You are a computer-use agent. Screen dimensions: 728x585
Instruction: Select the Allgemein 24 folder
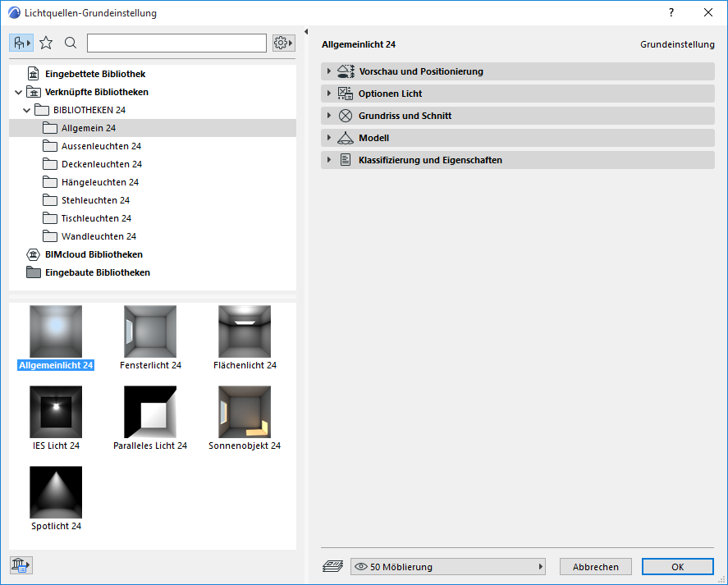click(153, 128)
